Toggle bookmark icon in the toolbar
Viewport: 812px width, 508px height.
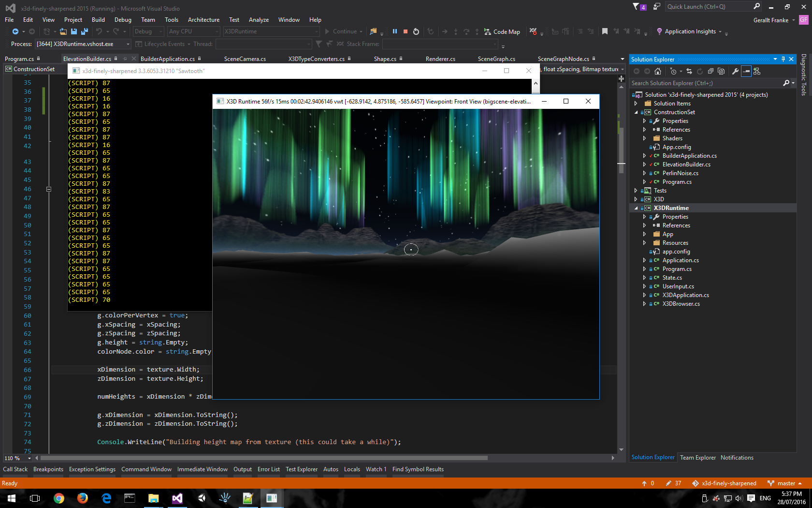click(605, 31)
